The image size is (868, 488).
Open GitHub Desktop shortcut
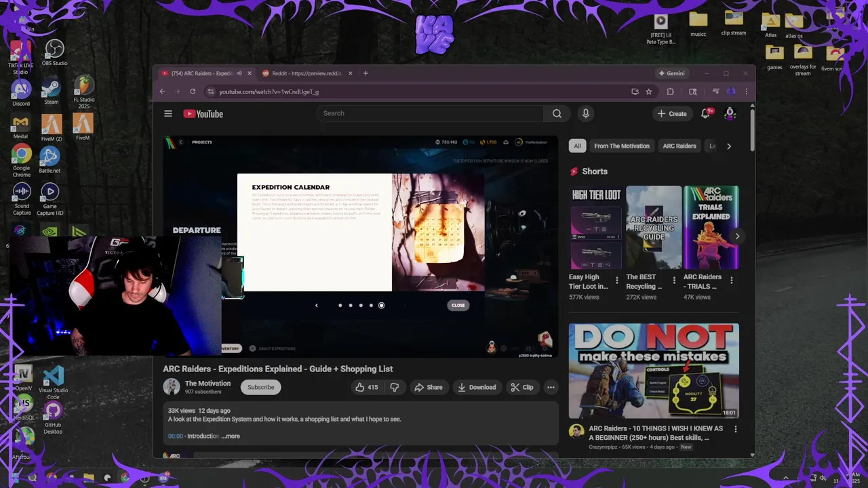click(53, 418)
